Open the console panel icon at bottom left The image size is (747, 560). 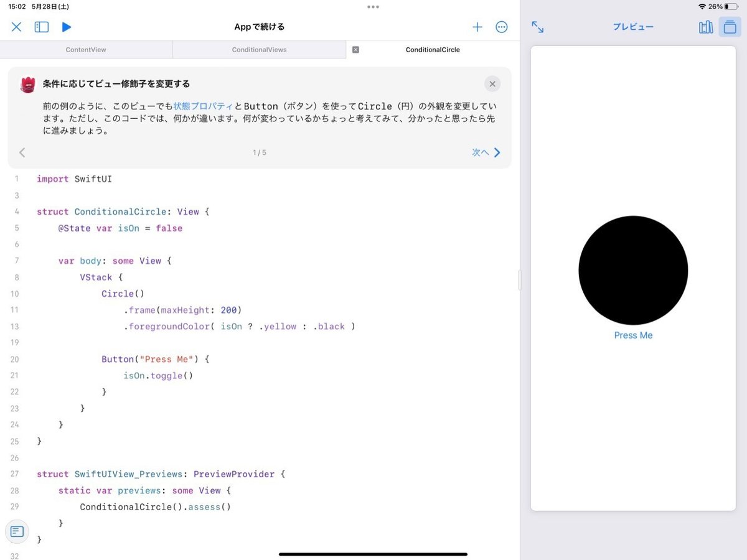point(17,531)
